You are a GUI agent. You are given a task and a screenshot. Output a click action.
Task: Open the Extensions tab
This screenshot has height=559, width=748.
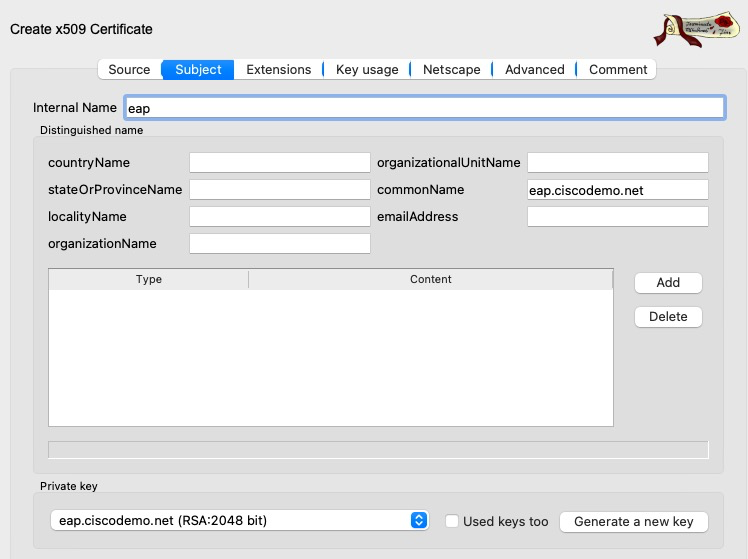coord(279,70)
